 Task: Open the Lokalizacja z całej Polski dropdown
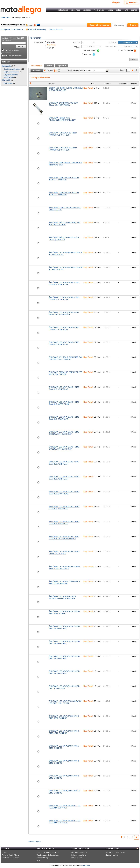[x=128, y=42]
